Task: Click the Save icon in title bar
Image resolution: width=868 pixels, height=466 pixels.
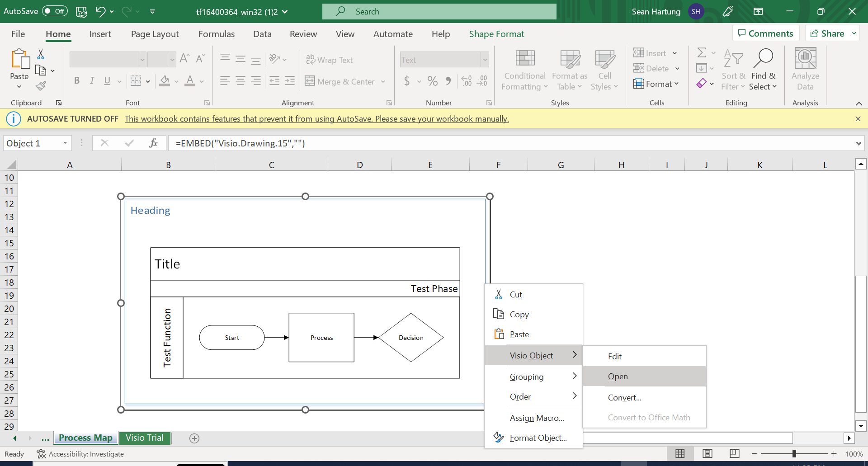Action: [81, 12]
